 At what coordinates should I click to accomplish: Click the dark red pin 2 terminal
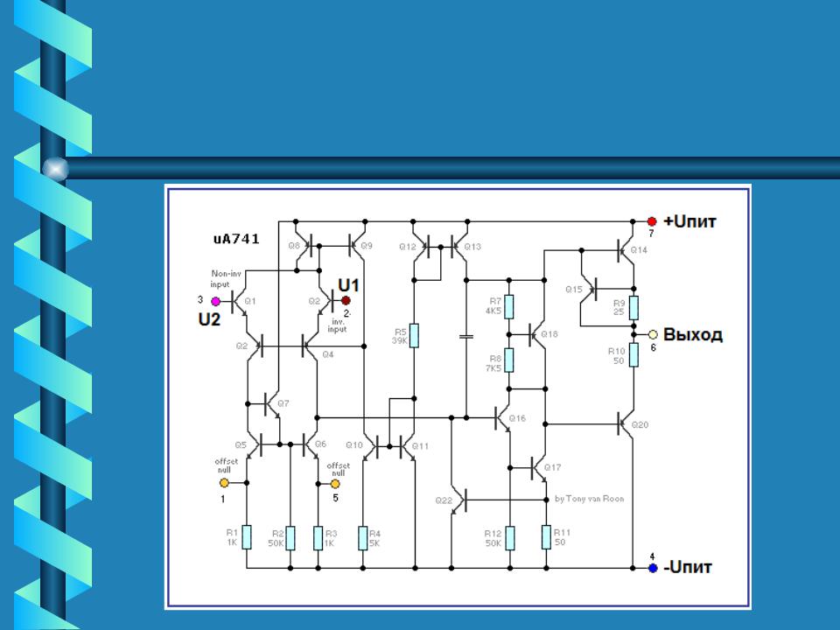(x=346, y=300)
